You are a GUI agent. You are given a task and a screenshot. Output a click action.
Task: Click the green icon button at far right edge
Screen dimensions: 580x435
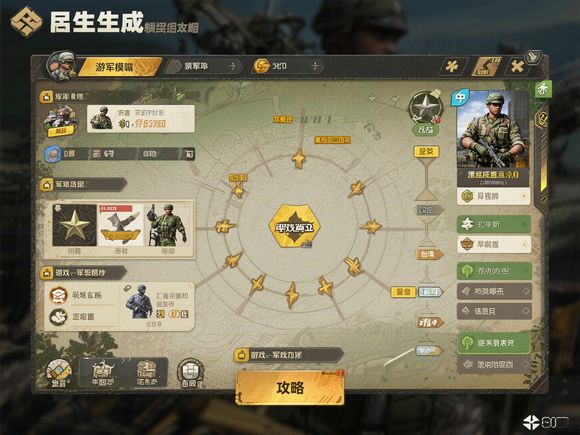[x=543, y=89]
